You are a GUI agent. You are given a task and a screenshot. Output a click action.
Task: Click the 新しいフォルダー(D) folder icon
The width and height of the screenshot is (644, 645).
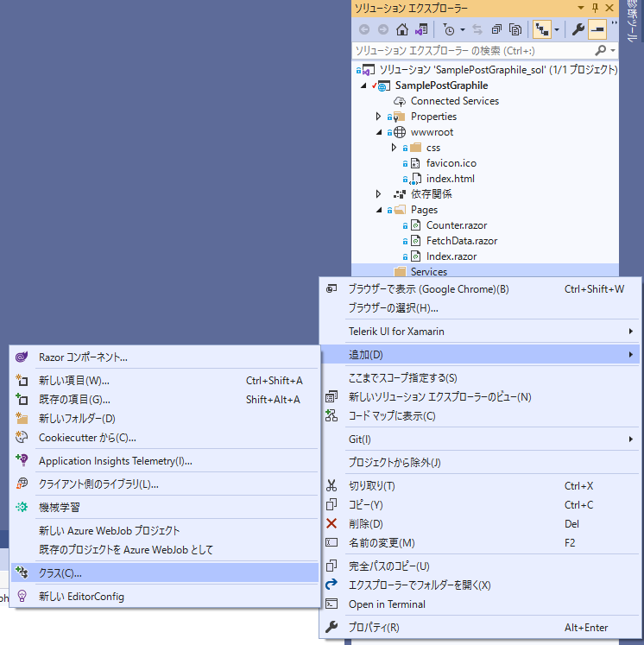[22, 418]
